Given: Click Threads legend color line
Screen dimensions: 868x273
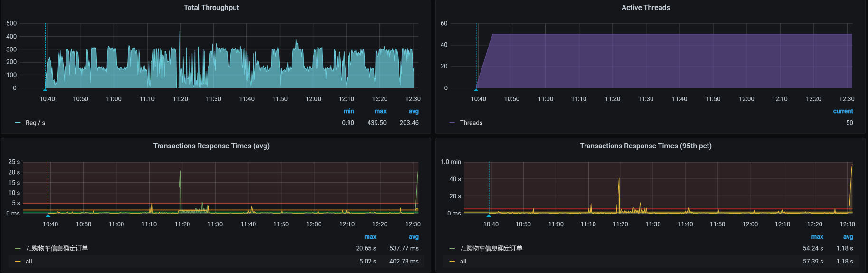Looking at the screenshot, I should pos(452,123).
